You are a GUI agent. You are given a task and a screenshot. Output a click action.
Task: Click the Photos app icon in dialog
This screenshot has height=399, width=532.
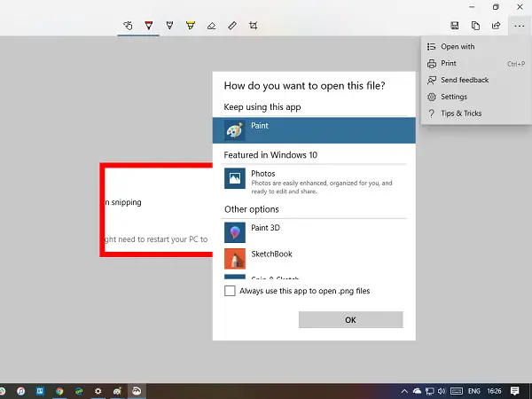pos(235,178)
